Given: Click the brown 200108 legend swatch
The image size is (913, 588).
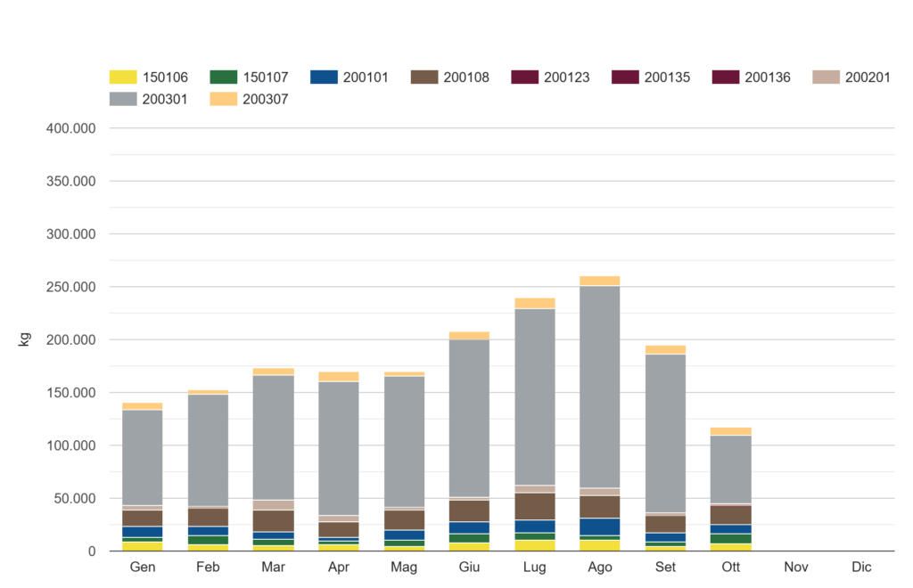Looking at the screenshot, I should click(x=424, y=77).
